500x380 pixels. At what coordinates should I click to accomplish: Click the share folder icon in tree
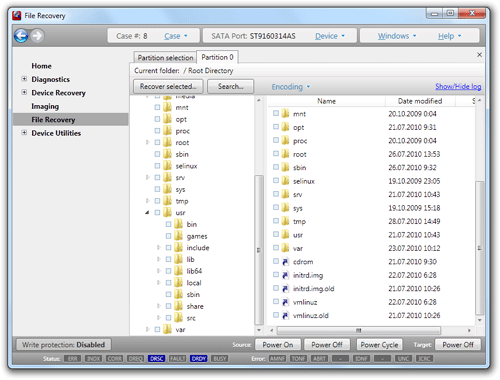coord(179,306)
